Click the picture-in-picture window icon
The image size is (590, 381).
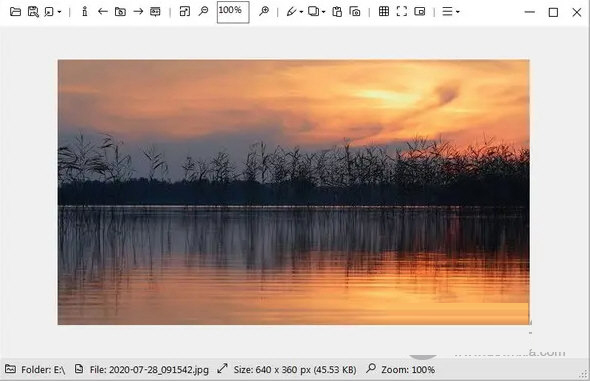pos(420,12)
